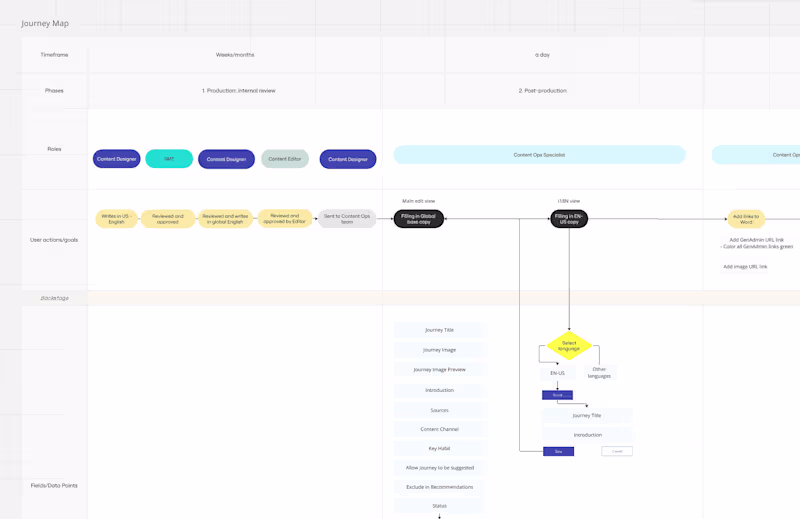Select the yellow 'Select language' decision diamond

tap(569, 346)
